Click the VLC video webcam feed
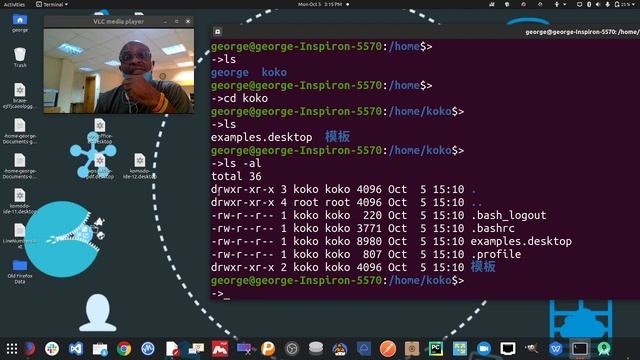Viewport: 640px width, 360px height. [119, 71]
